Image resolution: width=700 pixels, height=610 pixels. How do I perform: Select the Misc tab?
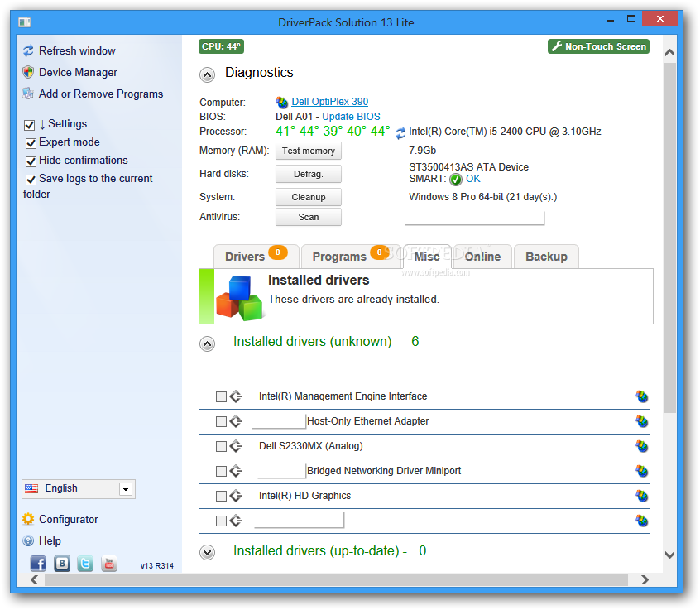click(427, 257)
